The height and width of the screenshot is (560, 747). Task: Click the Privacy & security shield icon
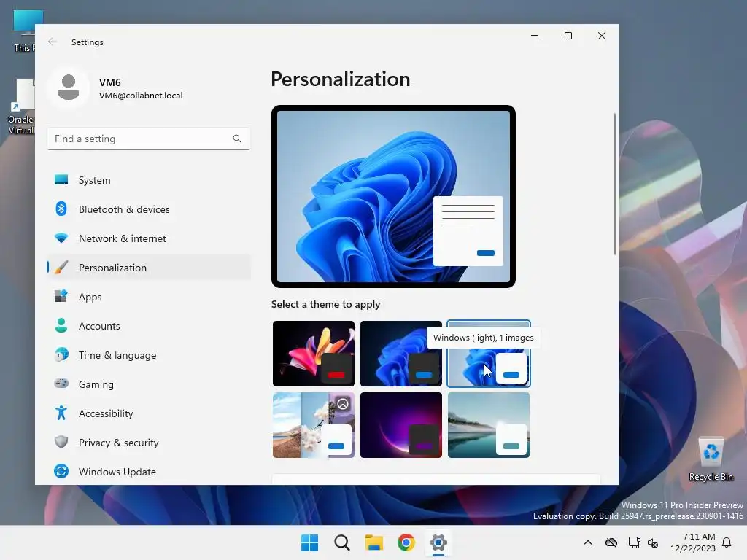(x=61, y=442)
